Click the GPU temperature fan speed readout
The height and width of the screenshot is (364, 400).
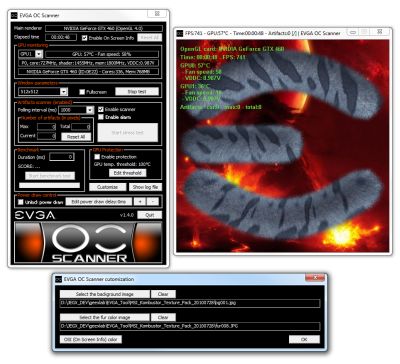pyautogui.click(x=102, y=54)
